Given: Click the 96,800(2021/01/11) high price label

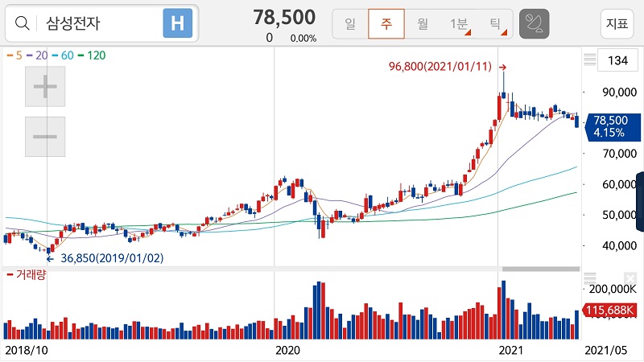Looking at the screenshot, I should point(440,67).
